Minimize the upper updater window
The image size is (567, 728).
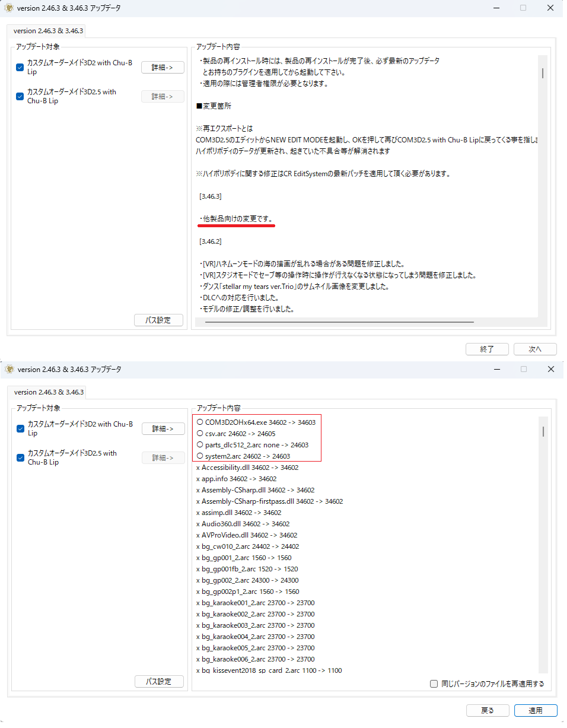coord(496,8)
